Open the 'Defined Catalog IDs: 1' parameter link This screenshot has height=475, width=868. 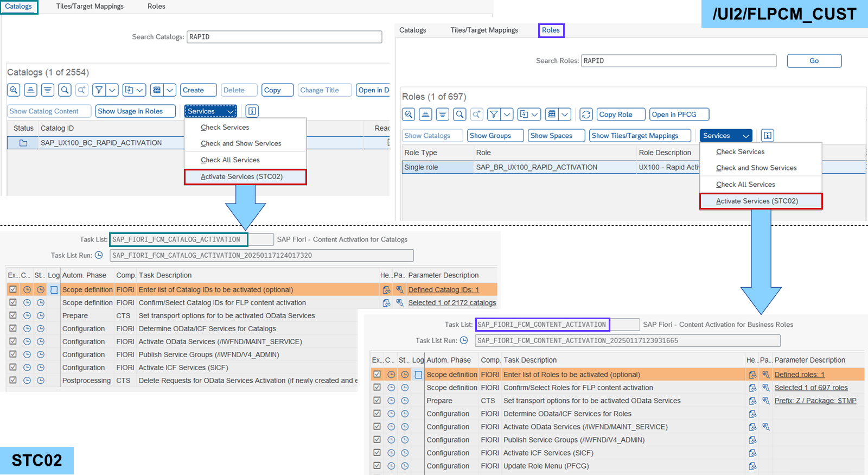click(444, 290)
